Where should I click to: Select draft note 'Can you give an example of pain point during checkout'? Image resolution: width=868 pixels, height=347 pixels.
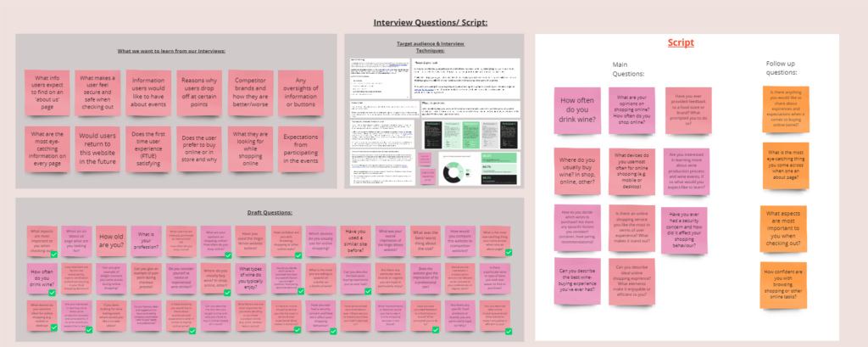coord(146,278)
